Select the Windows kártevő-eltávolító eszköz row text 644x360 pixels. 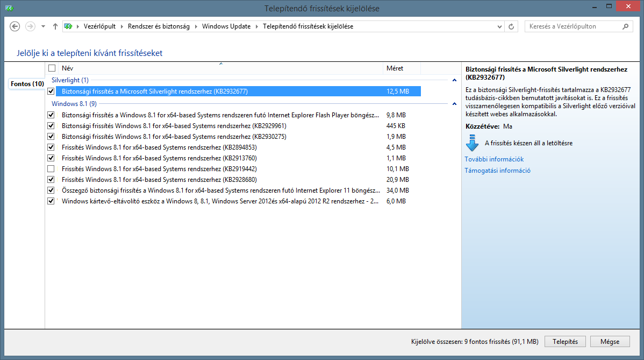pyautogui.click(x=220, y=201)
